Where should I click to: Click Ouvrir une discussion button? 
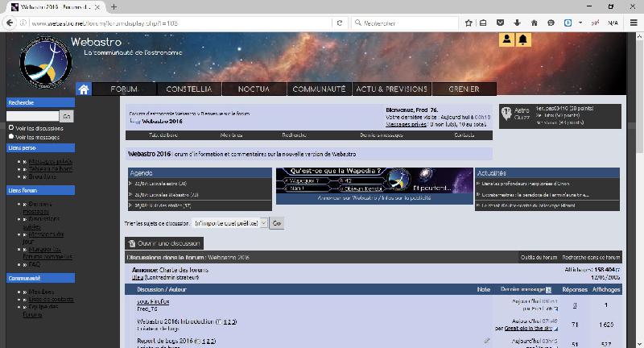pos(164,243)
